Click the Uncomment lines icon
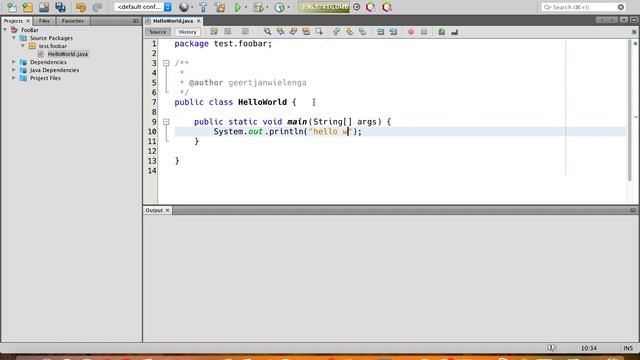This screenshot has height=360, width=640. coord(455,32)
